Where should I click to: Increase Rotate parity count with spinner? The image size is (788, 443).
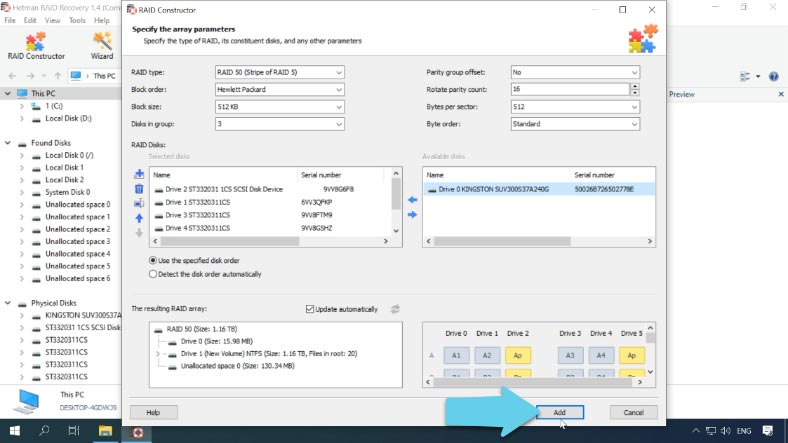[x=635, y=86]
